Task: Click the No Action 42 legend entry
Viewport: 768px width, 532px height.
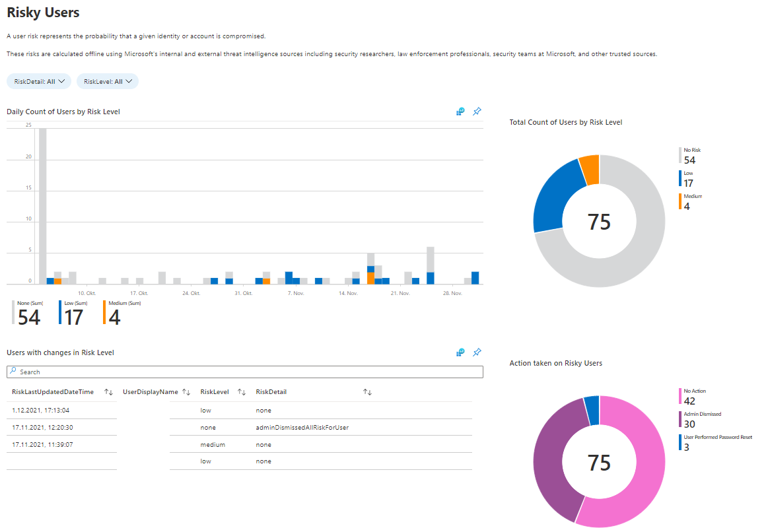Action: point(693,397)
